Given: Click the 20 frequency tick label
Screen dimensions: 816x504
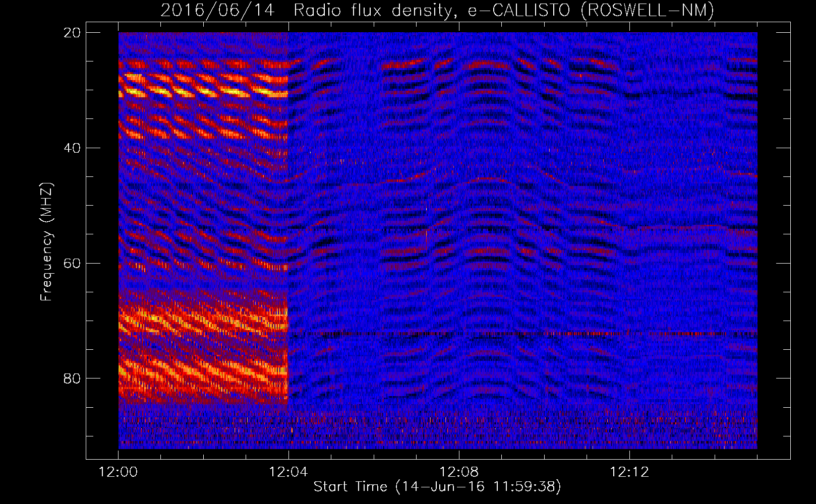Looking at the screenshot, I should (73, 33).
